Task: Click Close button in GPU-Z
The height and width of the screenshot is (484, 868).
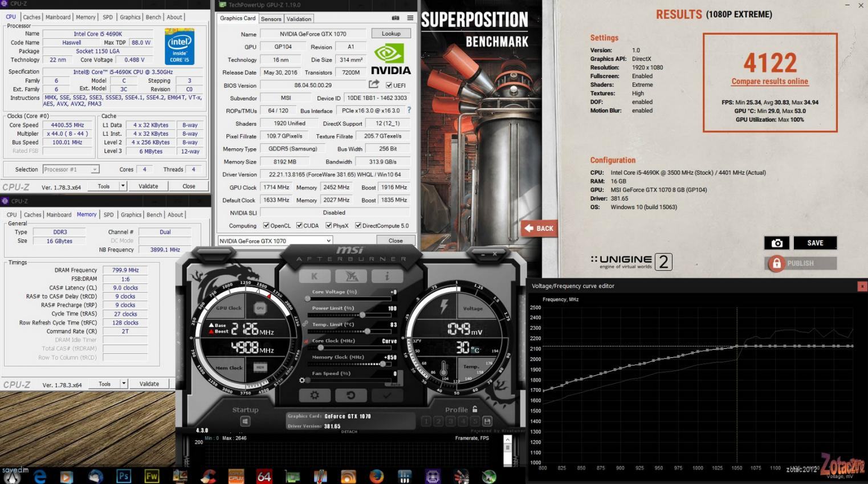Action: point(396,241)
